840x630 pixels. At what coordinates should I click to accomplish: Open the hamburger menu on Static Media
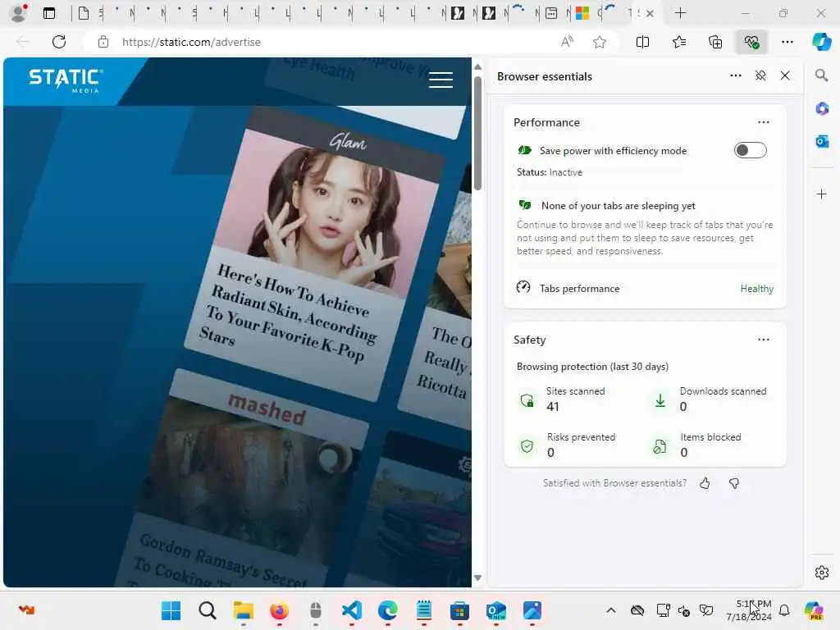[x=441, y=80]
